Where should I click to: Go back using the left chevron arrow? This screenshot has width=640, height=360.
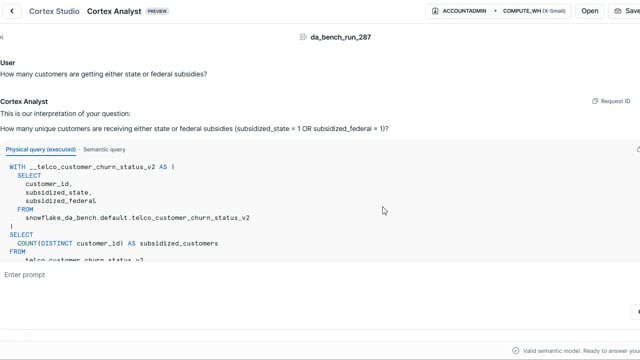pyautogui.click(x=12, y=11)
